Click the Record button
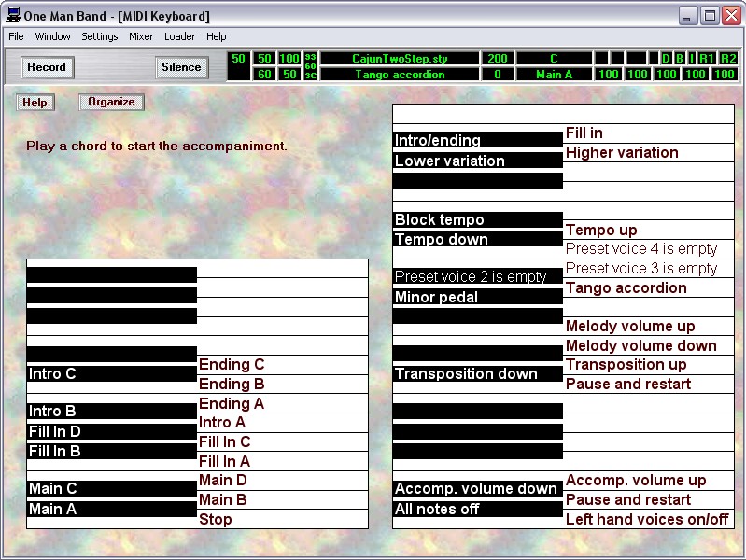 click(47, 67)
